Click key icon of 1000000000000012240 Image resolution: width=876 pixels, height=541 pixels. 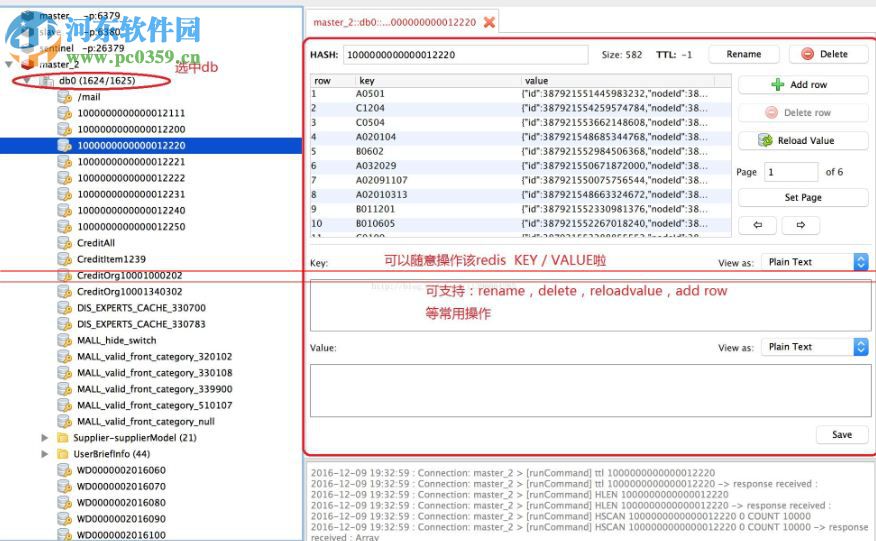point(65,211)
